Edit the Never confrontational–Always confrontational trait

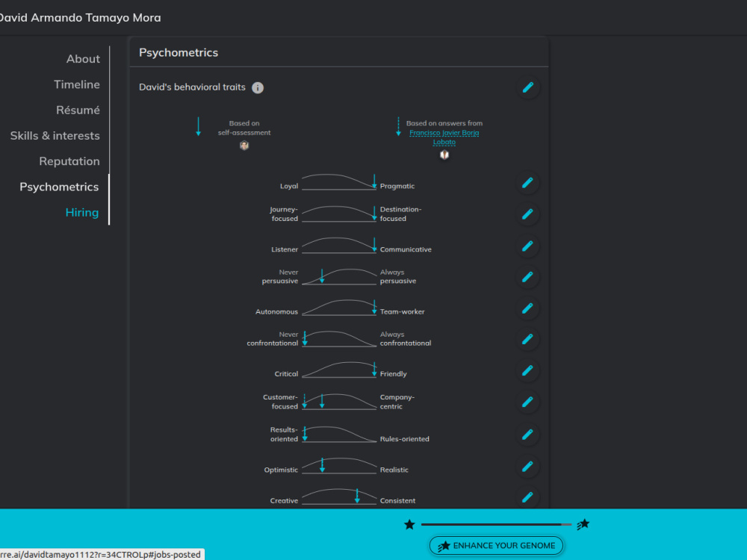point(527,339)
